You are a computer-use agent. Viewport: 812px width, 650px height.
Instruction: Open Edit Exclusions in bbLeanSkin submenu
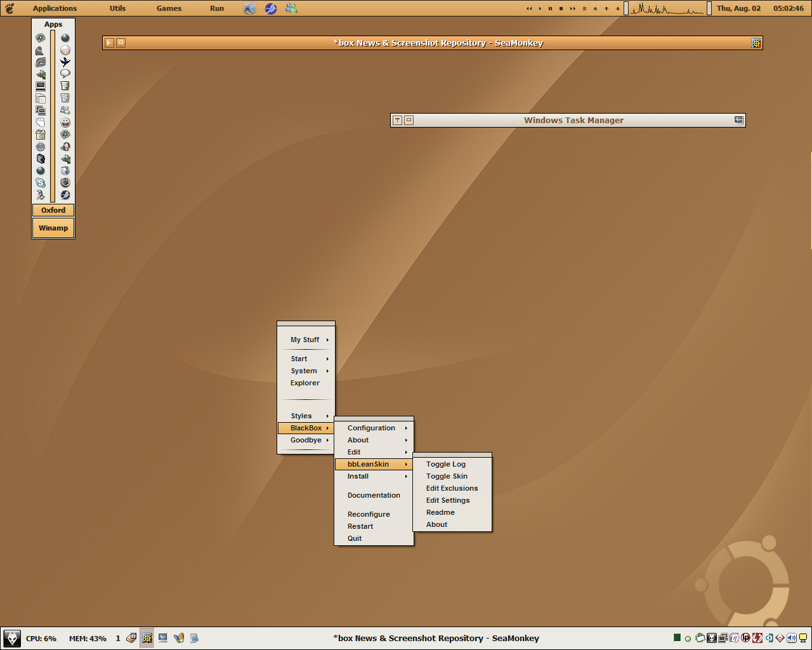pyautogui.click(x=452, y=488)
